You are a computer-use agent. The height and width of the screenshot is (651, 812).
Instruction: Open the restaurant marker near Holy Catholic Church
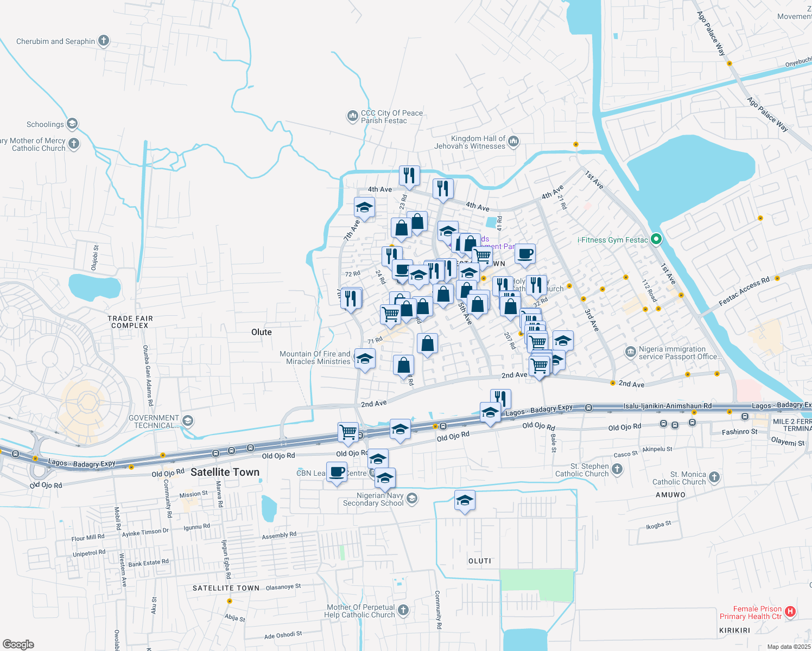click(502, 283)
